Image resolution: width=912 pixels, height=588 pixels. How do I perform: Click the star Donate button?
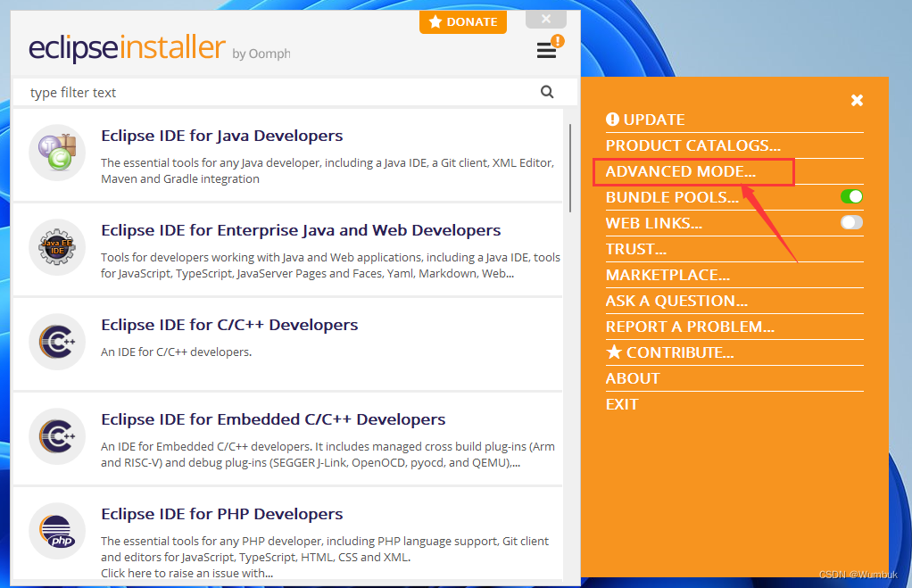(x=463, y=22)
